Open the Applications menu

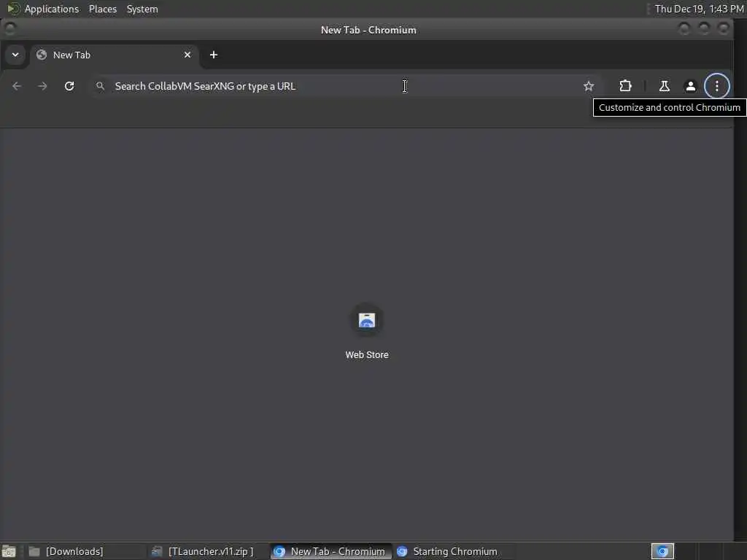coord(52,9)
